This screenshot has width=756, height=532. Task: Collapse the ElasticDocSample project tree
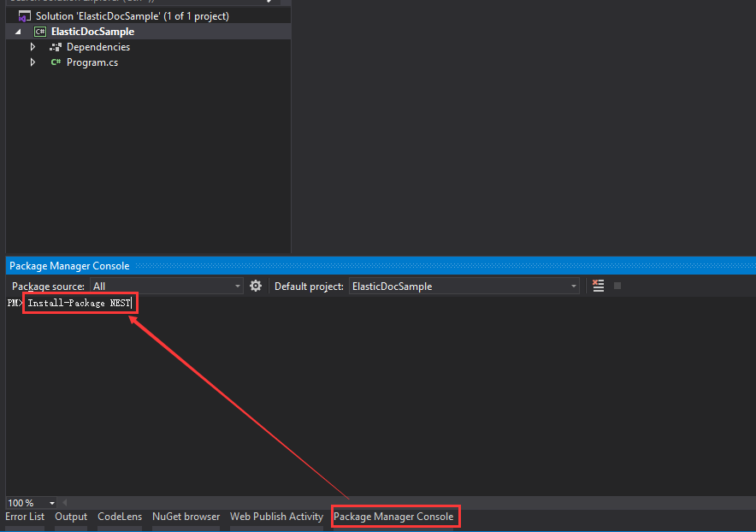click(19, 32)
